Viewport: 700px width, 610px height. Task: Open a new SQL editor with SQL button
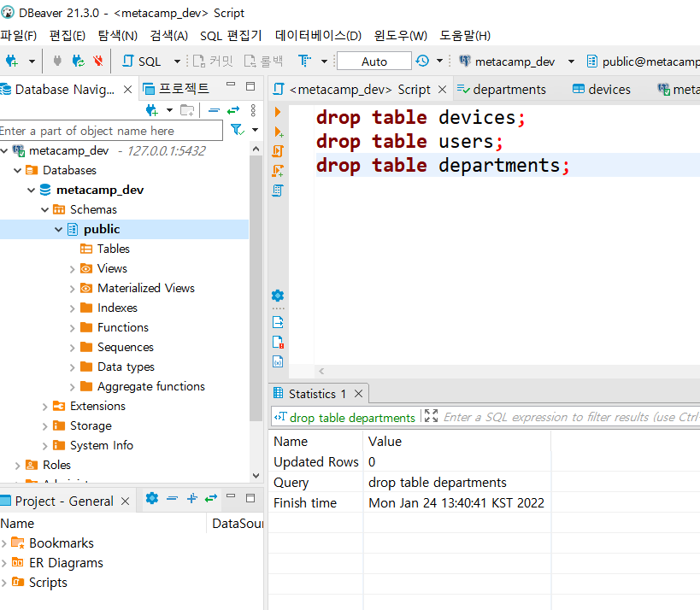point(142,62)
